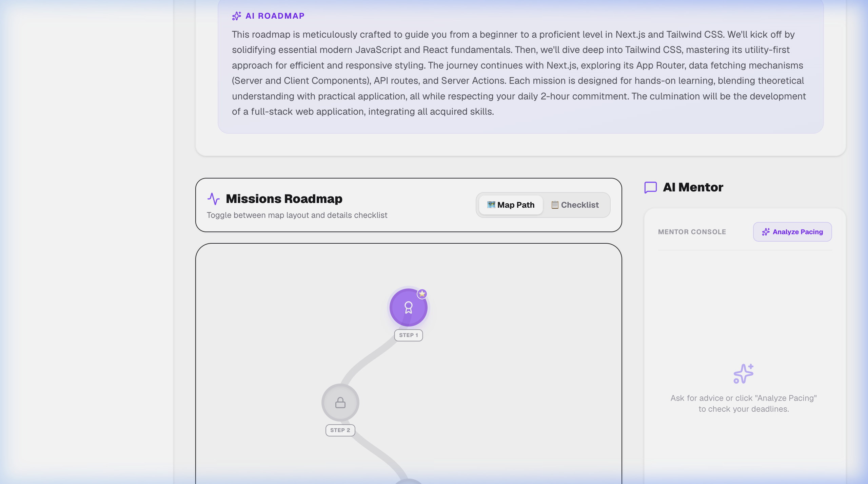
Task: Run Analyze Pacing in the Mentor Console
Action: click(792, 232)
